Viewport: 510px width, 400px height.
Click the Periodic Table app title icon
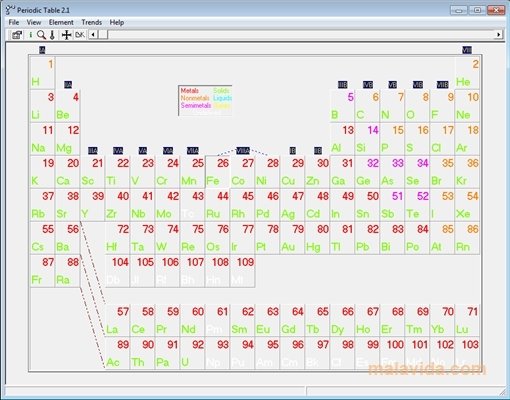click(x=10, y=10)
